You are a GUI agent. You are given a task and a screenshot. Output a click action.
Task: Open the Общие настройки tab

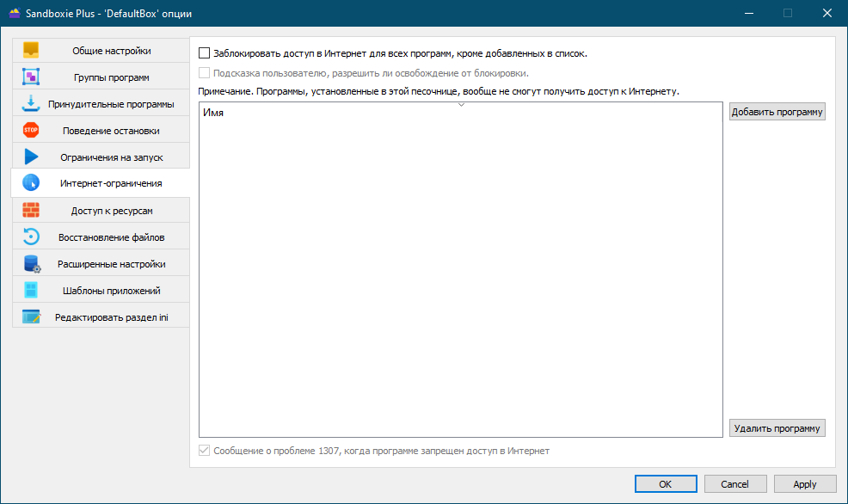[101, 50]
